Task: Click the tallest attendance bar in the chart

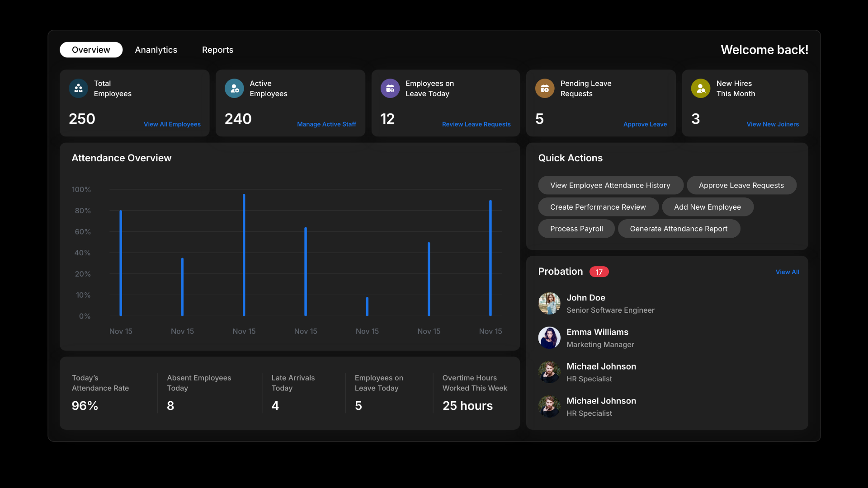Action: coord(244,255)
